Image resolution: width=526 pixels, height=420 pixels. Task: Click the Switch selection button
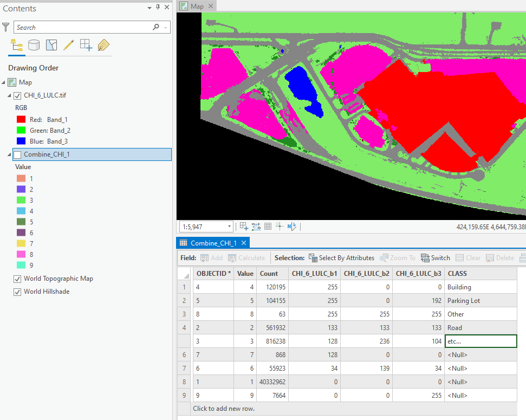click(436, 257)
